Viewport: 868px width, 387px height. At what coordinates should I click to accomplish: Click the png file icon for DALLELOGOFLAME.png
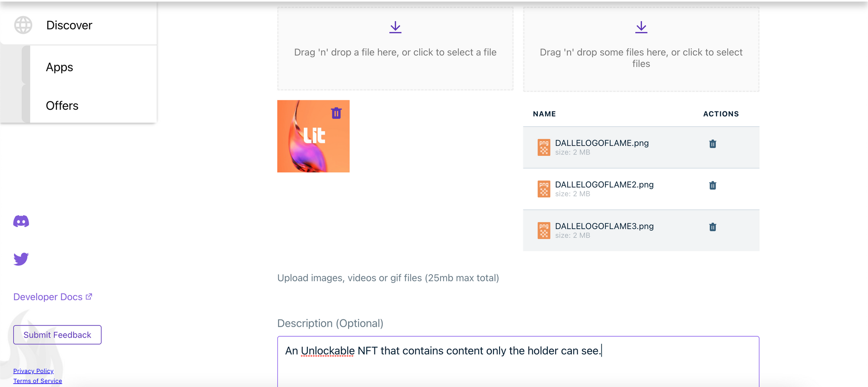pyautogui.click(x=544, y=148)
